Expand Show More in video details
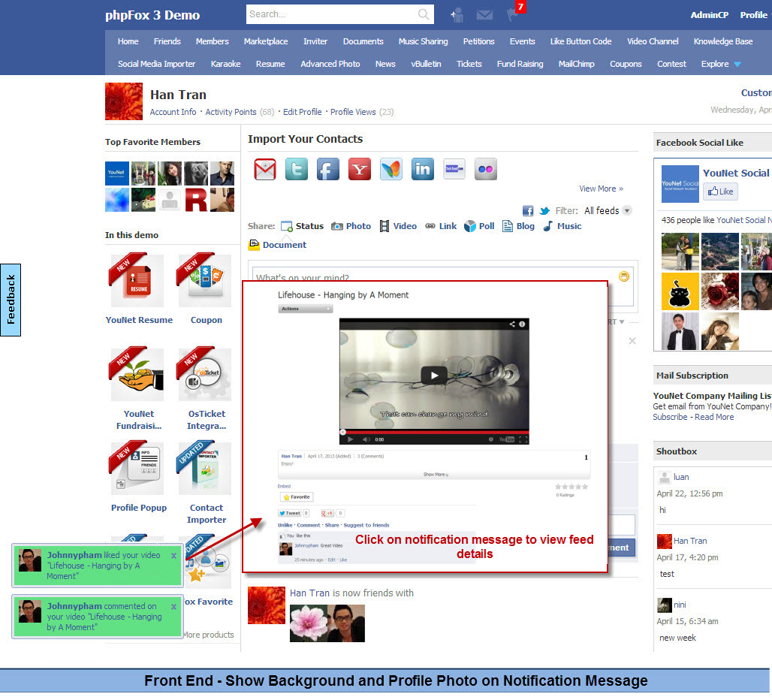This screenshot has width=772, height=700. point(436,475)
